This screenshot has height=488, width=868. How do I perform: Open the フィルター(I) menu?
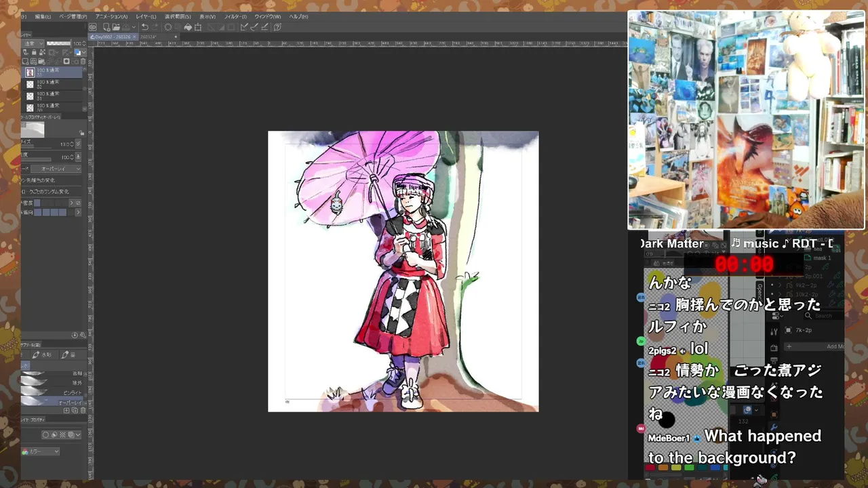[235, 16]
